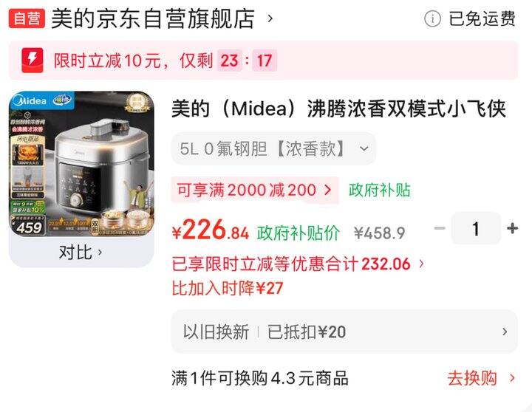Viewport: 532px width, 412px height.
Task: Tap the red lightning flash-sale icon
Action: point(33,60)
